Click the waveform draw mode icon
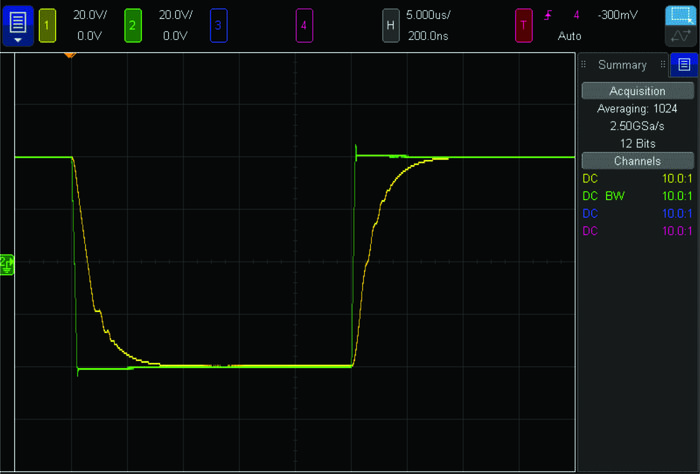 [x=681, y=37]
